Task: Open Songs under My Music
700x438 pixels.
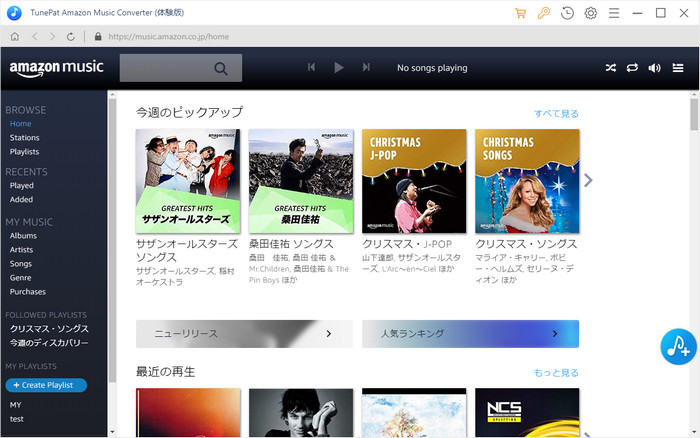Action: pyautogui.click(x=21, y=264)
